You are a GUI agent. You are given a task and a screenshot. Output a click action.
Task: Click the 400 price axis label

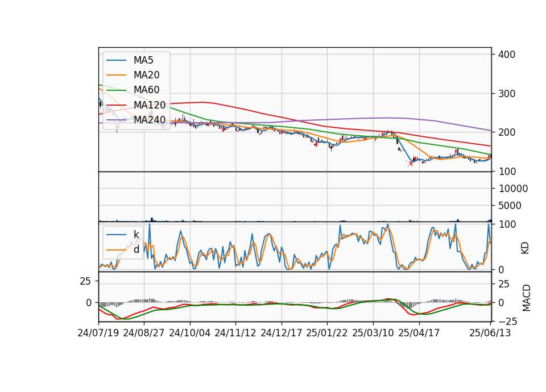pyautogui.click(x=507, y=55)
